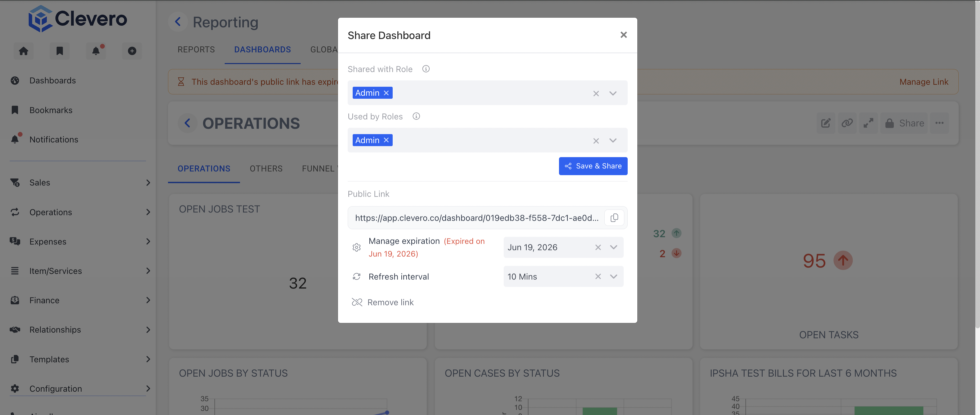This screenshot has height=415, width=980.
Task: Open the Shared with Role dropdown
Action: click(x=613, y=93)
